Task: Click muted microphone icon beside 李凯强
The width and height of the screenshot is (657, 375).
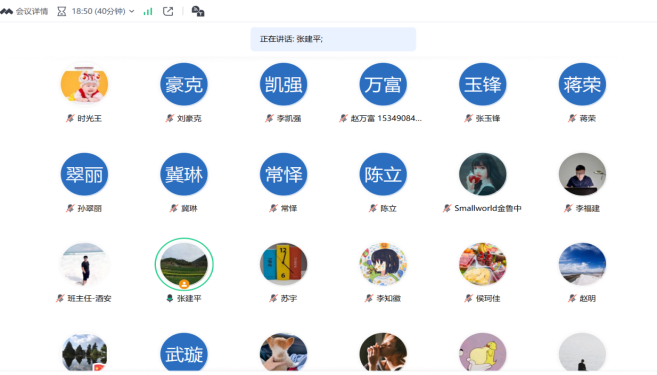Action: tap(269, 119)
